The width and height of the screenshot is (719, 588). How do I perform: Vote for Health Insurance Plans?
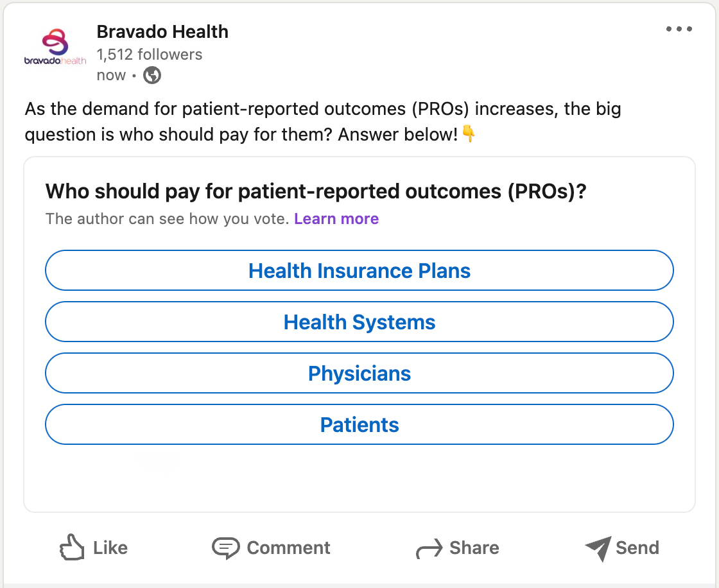pos(359,270)
